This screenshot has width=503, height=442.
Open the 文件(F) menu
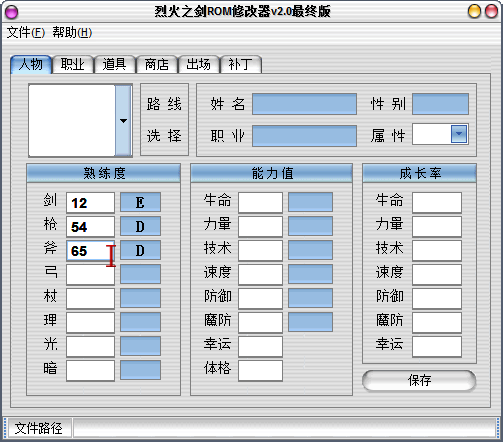[26, 33]
